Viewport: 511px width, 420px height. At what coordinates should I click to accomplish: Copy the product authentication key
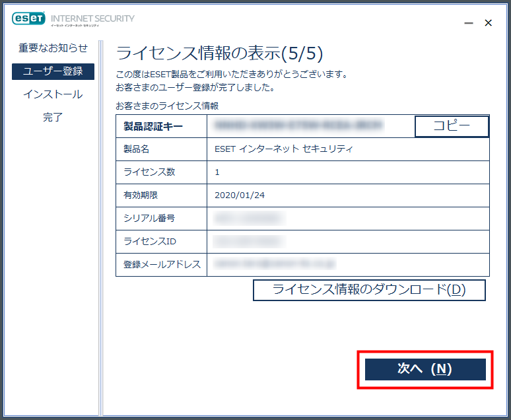coord(452,126)
